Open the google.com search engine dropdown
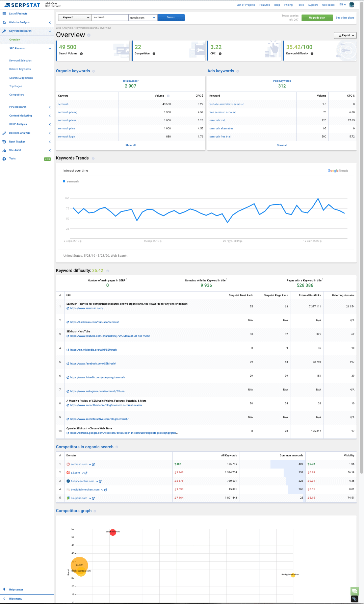364x604 pixels. [143, 18]
